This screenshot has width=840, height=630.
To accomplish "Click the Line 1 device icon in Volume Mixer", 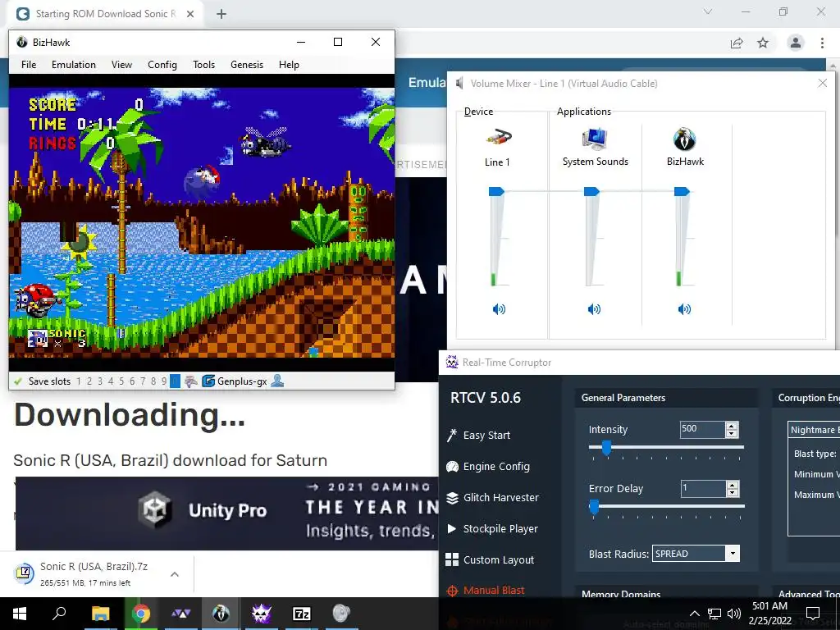I will [499, 138].
